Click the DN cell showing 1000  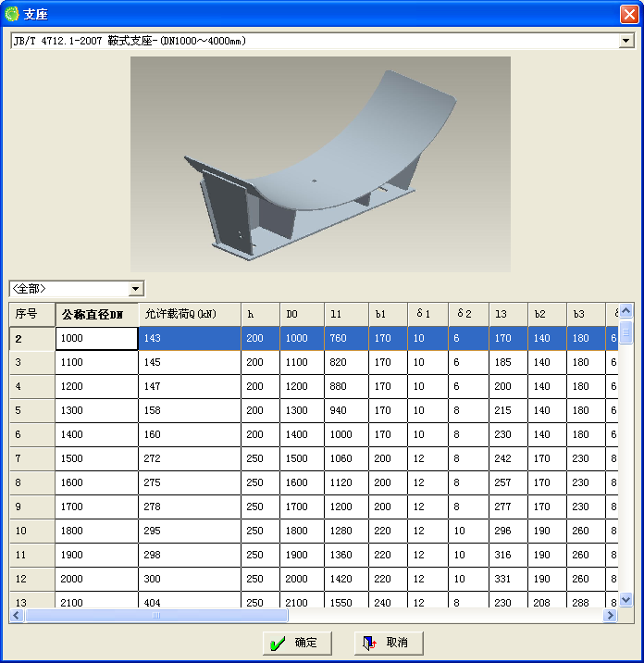96,339
